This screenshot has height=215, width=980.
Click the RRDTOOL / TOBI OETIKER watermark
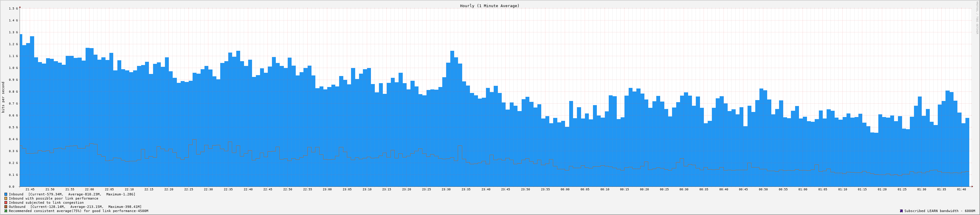coord(976,18)
